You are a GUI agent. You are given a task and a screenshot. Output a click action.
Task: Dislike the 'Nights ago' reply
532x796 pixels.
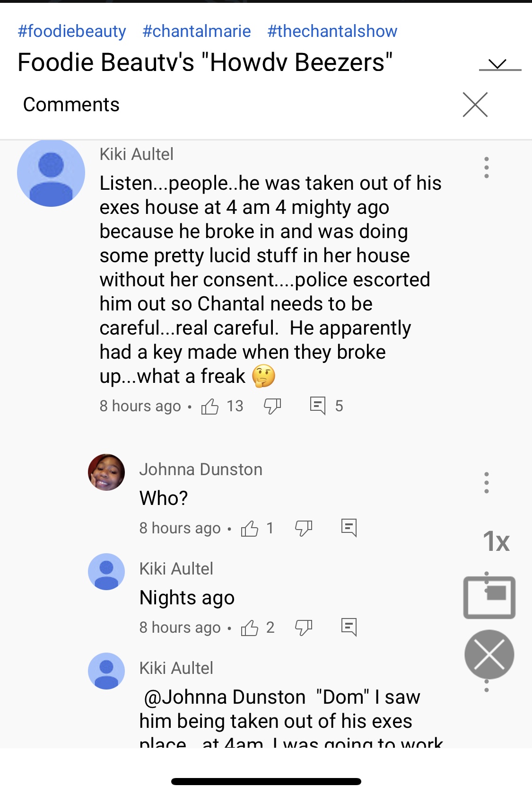pos(304,628)
